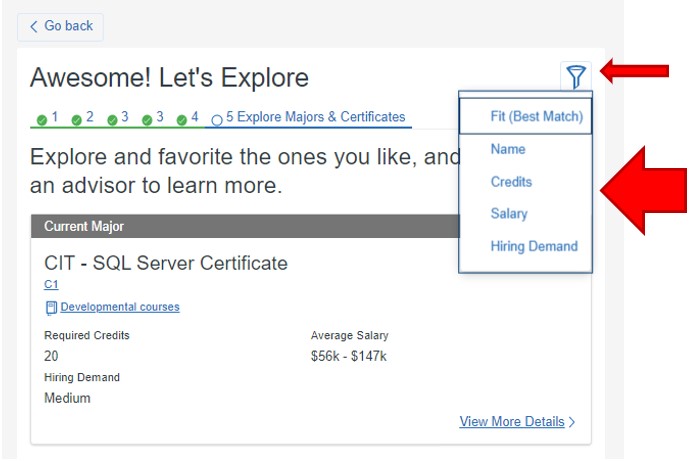Open the C1 link
Viewport: 693px width, 461px height.
tap(51, 284)
